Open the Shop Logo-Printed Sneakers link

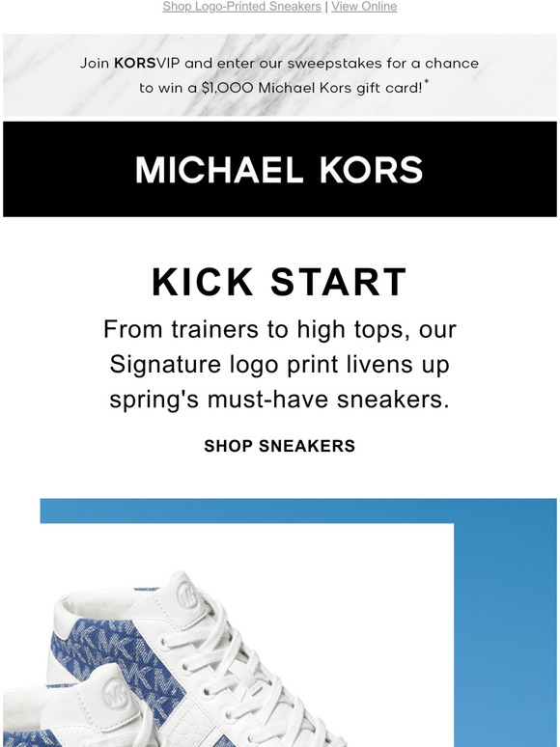pyautogui.click(x=241, y=7)
